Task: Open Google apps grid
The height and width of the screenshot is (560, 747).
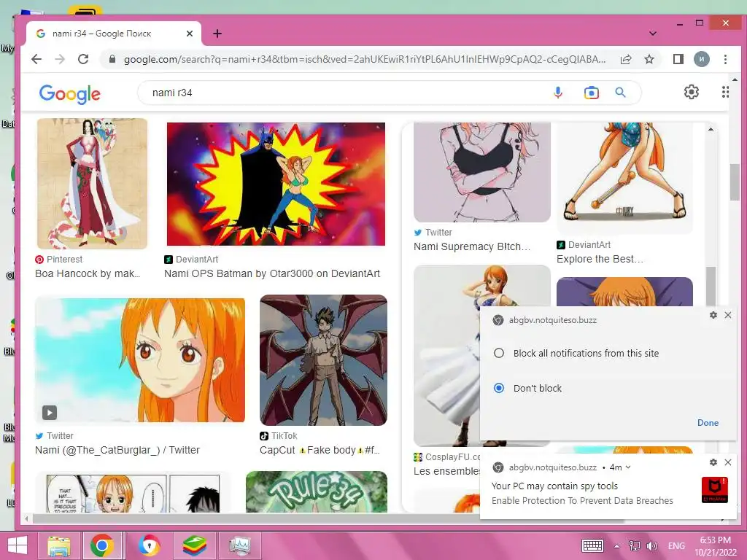Action: 724,92
